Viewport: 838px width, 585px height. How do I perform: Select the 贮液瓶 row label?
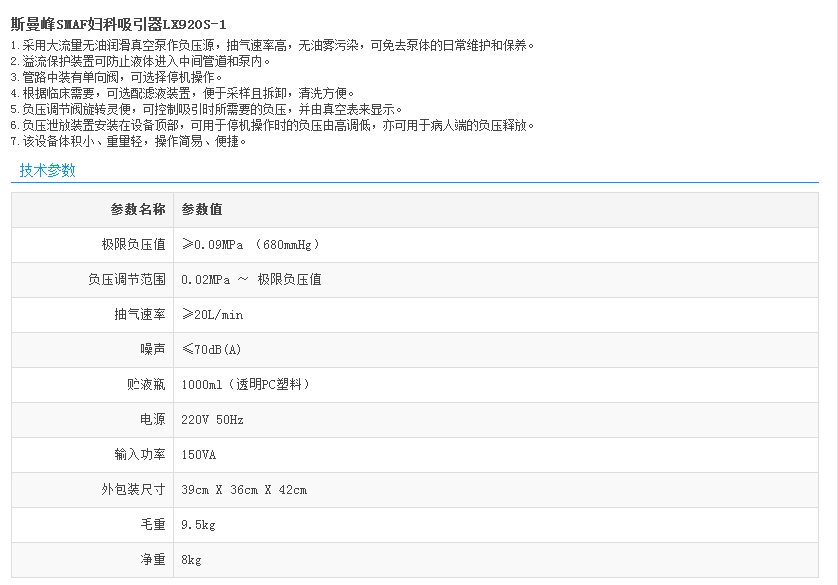pos(146,384)
